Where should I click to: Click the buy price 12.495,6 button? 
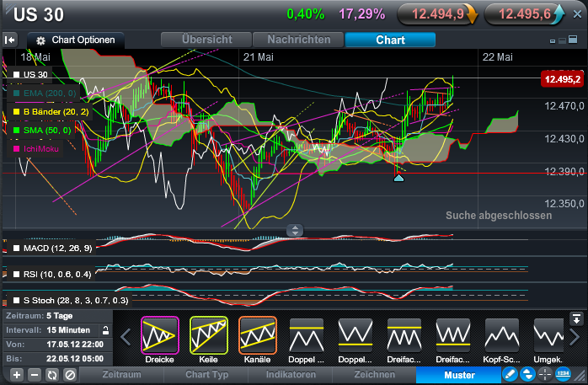(525, 14)
